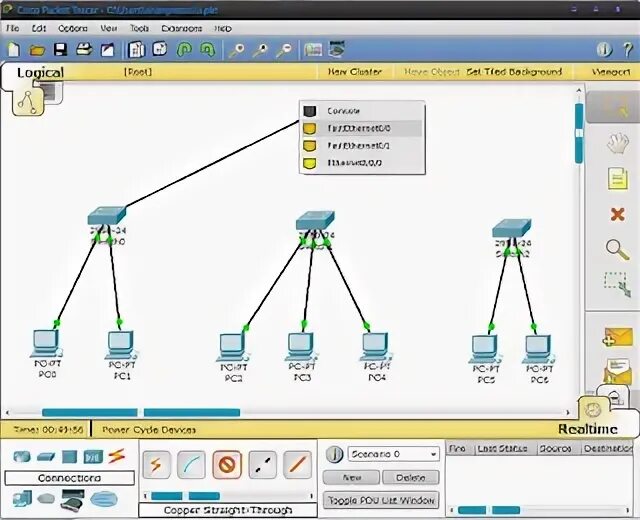Choose the second FastEthernet port option
The height and width of the screenshot is (520, 640).
(x=362, y=145)
